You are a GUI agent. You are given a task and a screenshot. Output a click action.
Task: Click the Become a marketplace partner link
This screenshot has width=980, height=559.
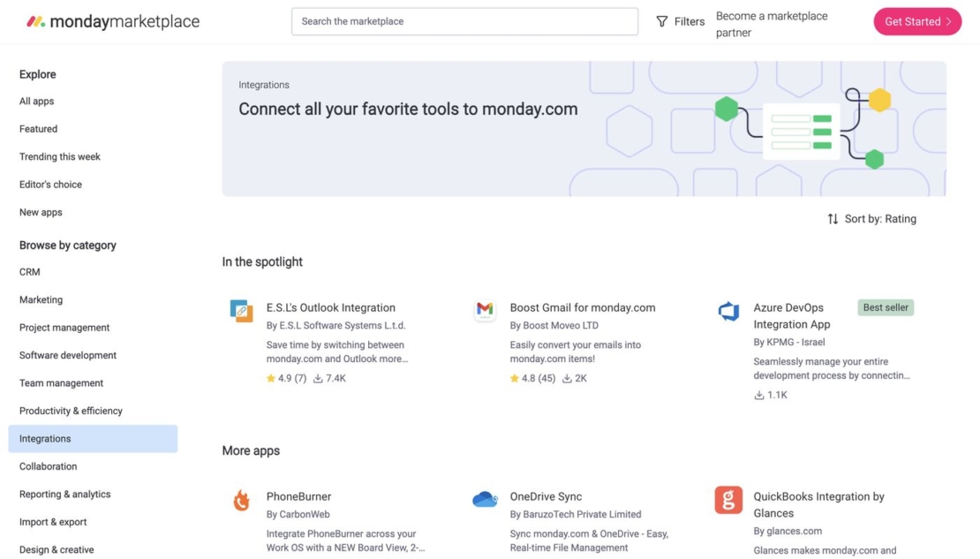pos(771,22)
